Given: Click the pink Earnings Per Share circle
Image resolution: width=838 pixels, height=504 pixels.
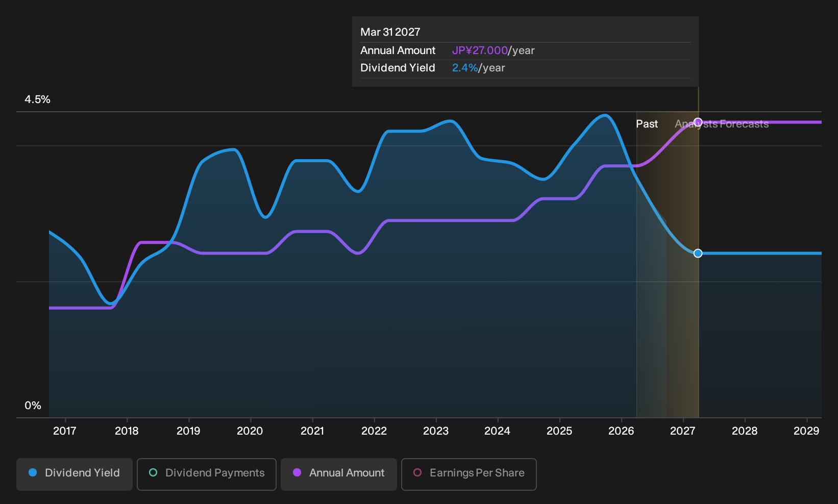Looking at the screenshot, I should (417, 472).
